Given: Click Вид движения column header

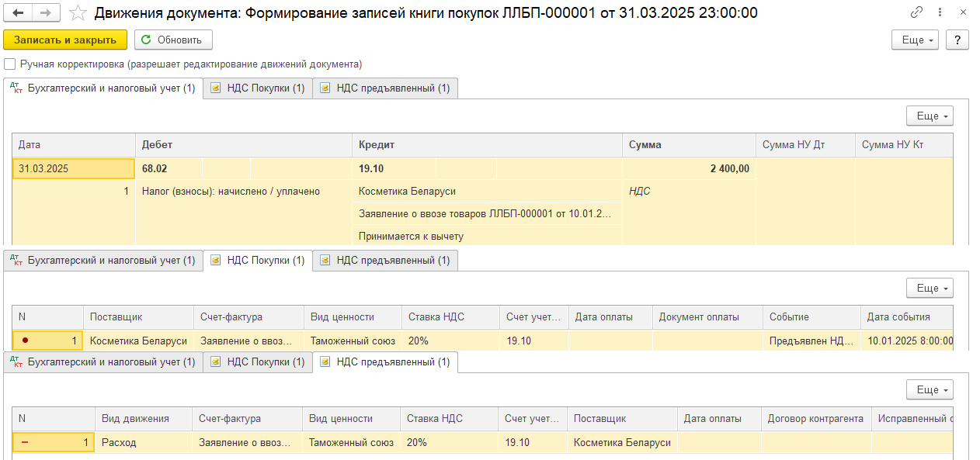Looking at the screenshot, I should [144, 418].
